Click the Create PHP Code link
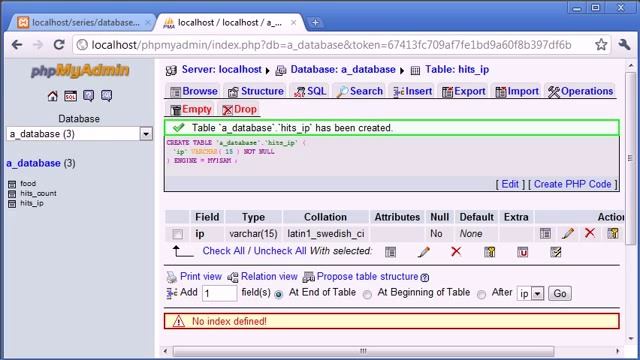Screen dimensions: 640x360 (x=572, y=184)
